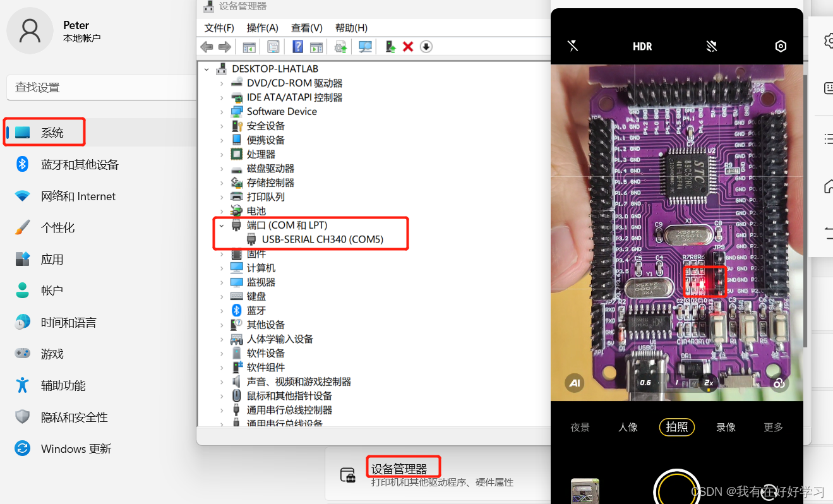Viewport: 833px width, 504px height.
Task: Switch camera to 录像 mode
Action: pyautogui.click(x=726, y=428)
